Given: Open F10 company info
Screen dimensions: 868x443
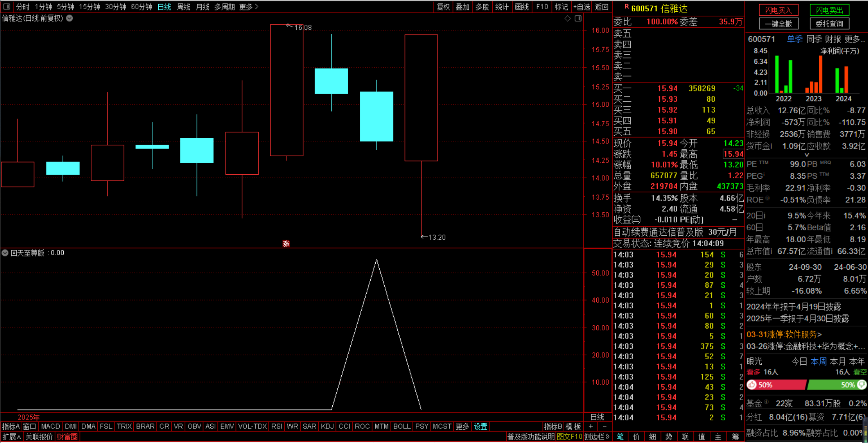Looking at the screenshot, I should pos(542,7).
